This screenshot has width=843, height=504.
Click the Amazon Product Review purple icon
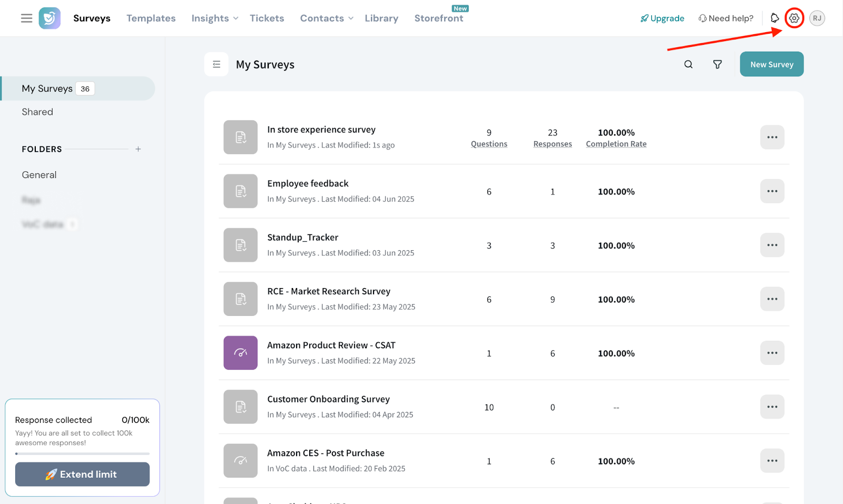(240, 353)
